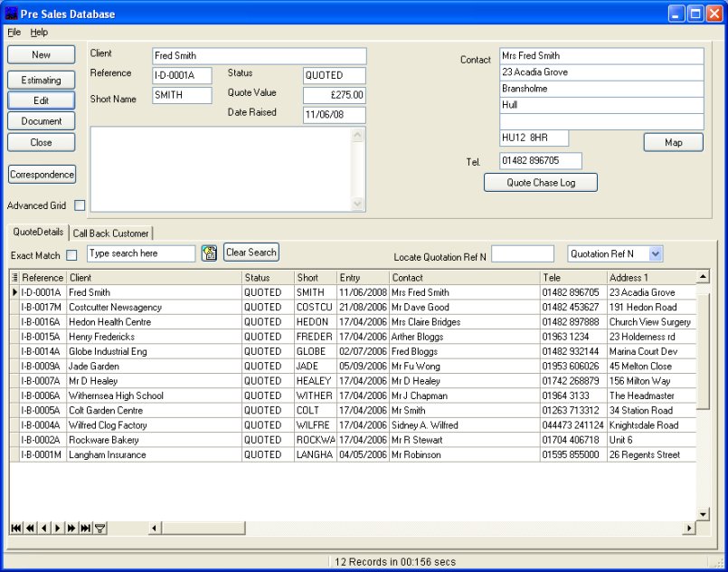Jump back a page of records

(x=30, y=528)
